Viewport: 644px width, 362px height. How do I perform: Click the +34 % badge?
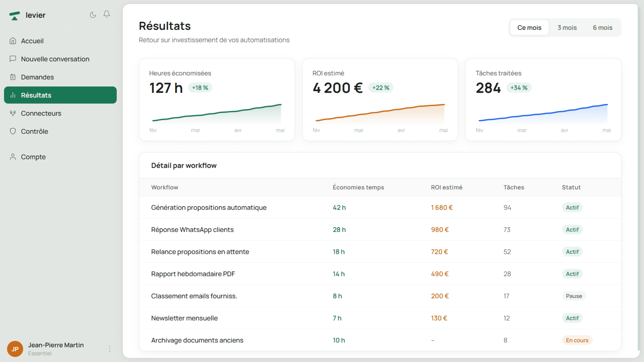[519, 88]
